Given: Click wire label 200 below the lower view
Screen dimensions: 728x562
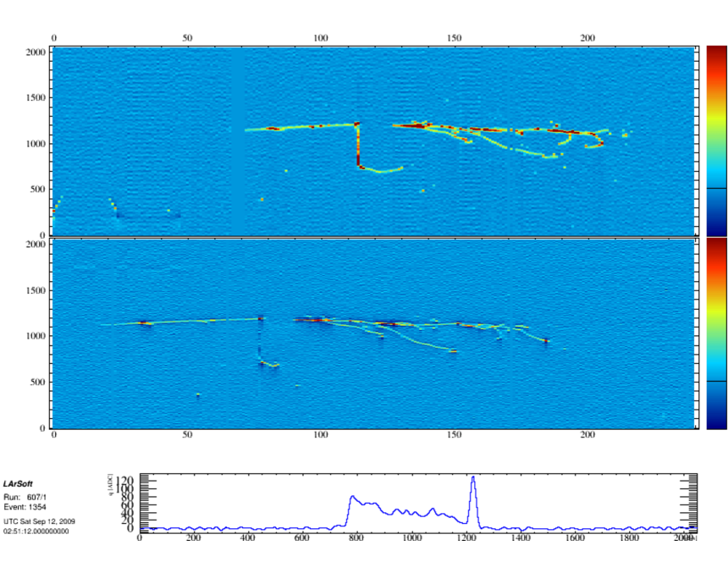Looking at the screenshot, I should (x=587, y=435).
